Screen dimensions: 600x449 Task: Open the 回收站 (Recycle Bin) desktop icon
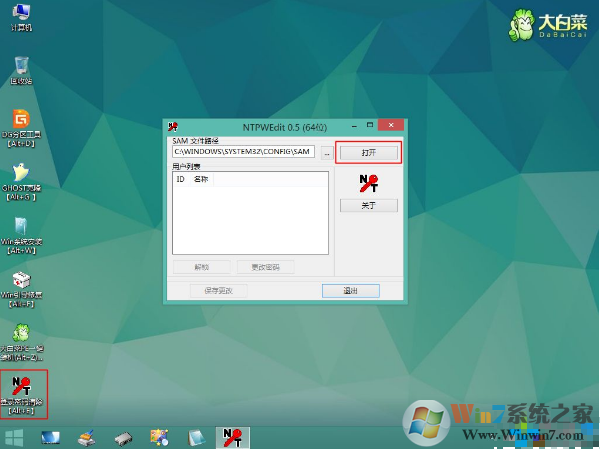pyautogui.click(x=20, y=67)
